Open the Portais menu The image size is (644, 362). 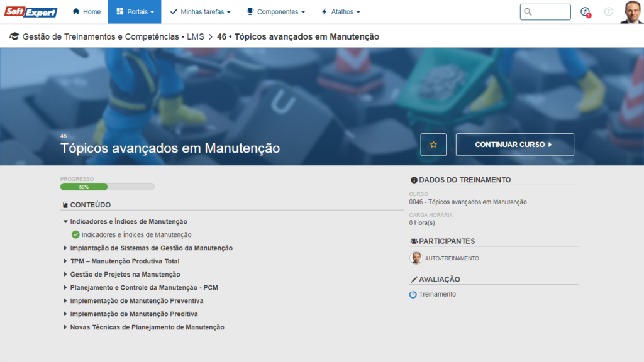coord(135,12)
